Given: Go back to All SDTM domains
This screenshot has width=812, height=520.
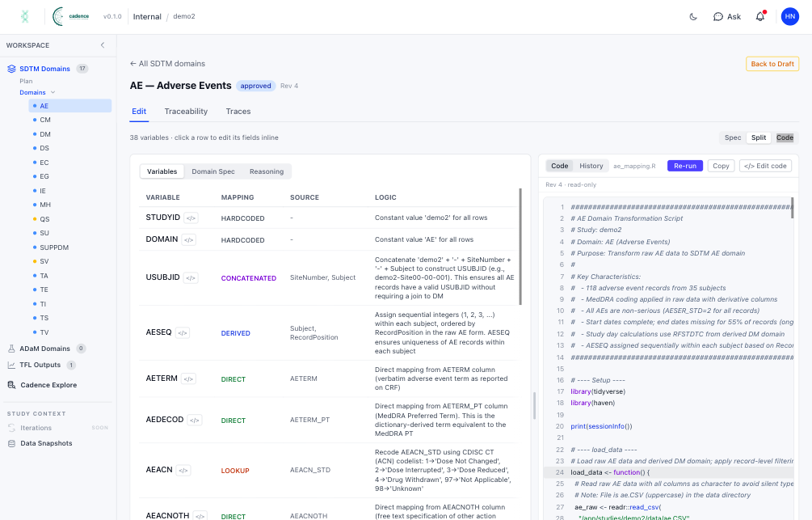Looking at the screenshot, I should [x=167, y=63].
